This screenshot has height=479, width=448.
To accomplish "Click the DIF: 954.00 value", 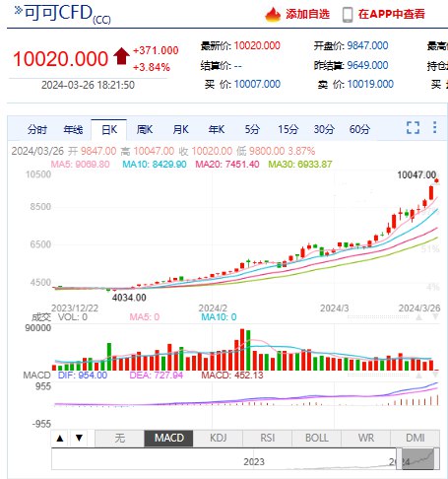I will coord(83,376).
